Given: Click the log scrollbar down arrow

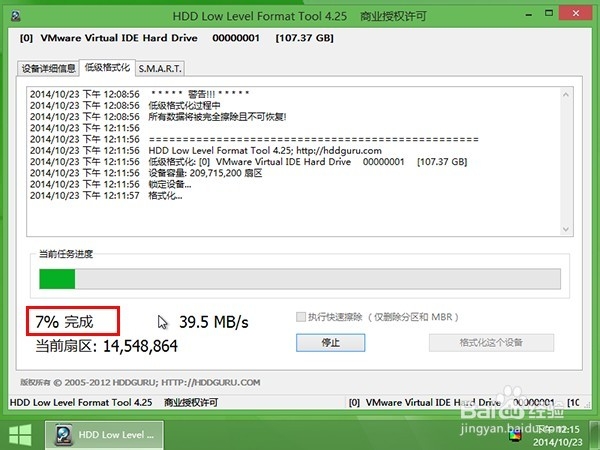Looking at the screenshot, I should point(566,229).
